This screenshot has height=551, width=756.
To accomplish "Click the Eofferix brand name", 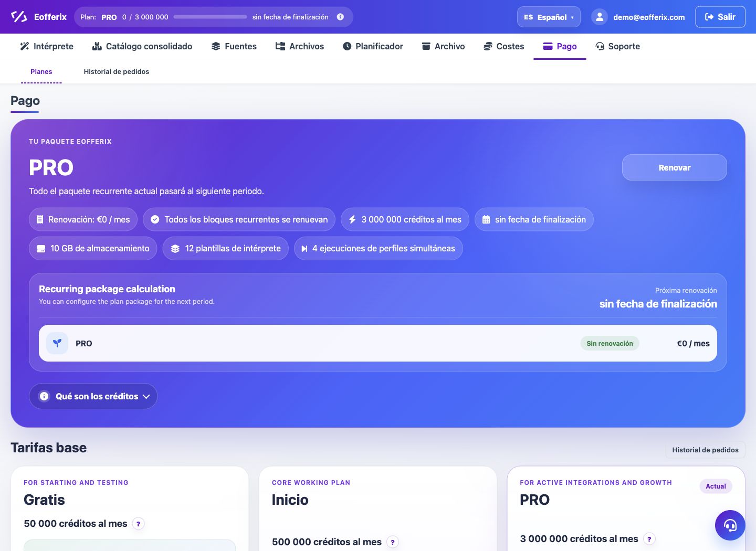I will [50, 17].
